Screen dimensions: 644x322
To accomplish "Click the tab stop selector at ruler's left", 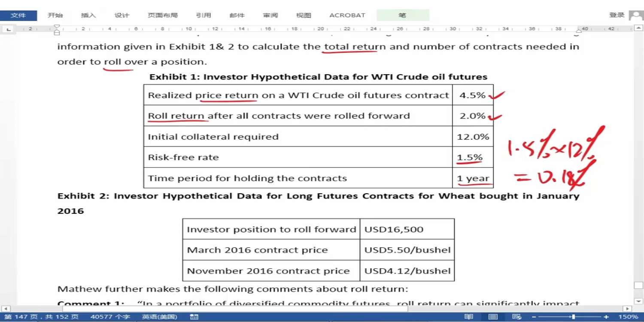I will (9, 29).
